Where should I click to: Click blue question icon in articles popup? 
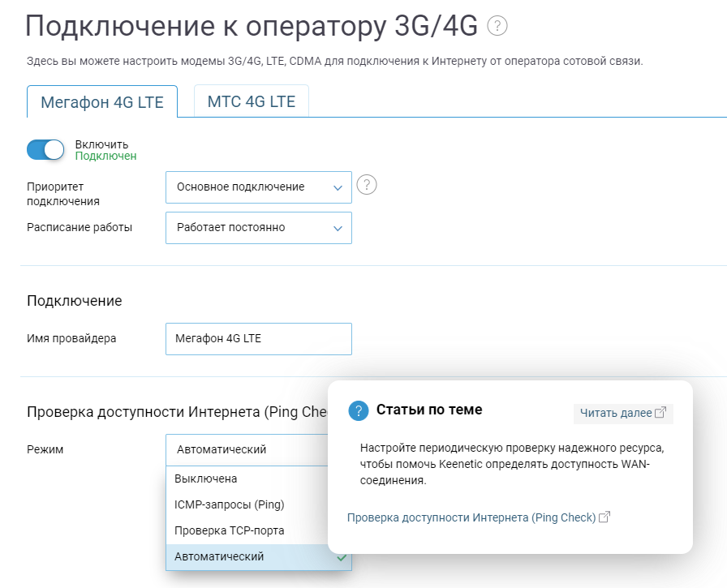pyautogui.click(x=359, y=410)
